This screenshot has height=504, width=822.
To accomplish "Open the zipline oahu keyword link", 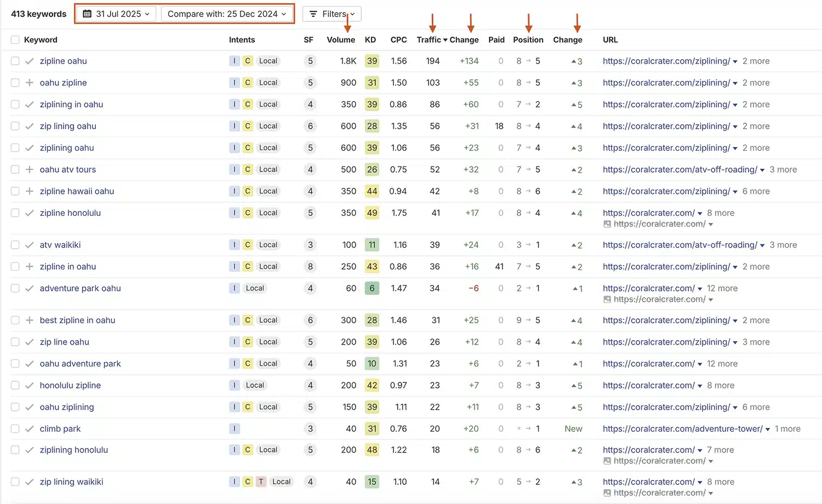I will click(x=64, y=61).
